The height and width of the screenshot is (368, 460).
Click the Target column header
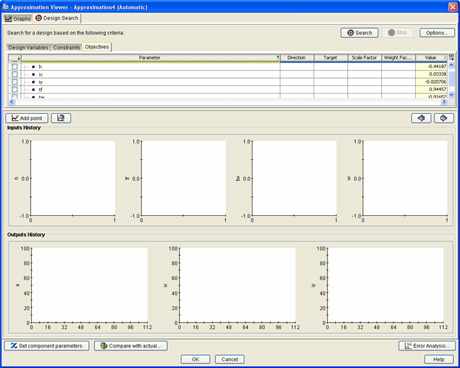(x=330, y=58)
